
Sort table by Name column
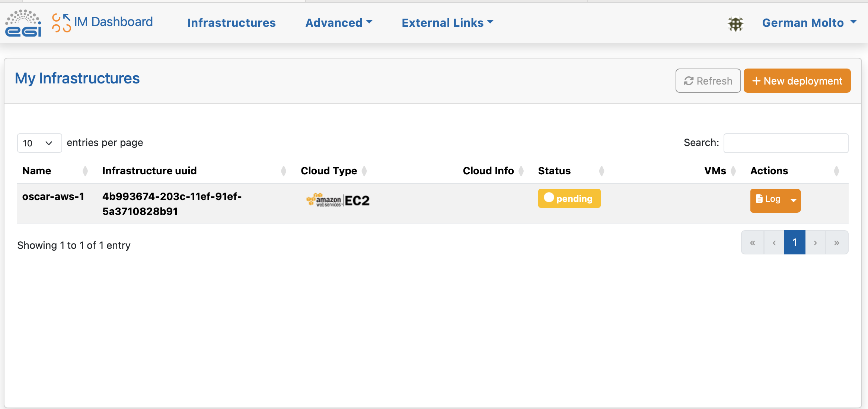(x=37, y=171)
